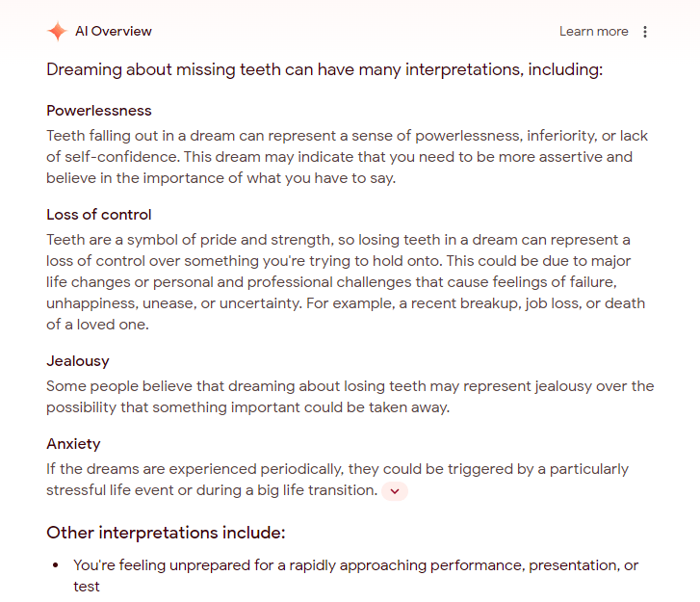Click the 'feeling unprepared' bullet item text
Screen dimensions: 700x602
355,565
